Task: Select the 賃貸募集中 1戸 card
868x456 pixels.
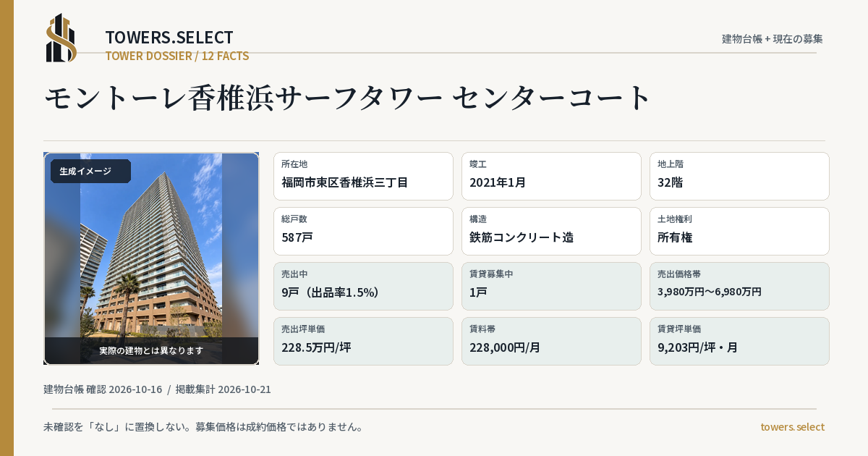Action: pos(551,286)
